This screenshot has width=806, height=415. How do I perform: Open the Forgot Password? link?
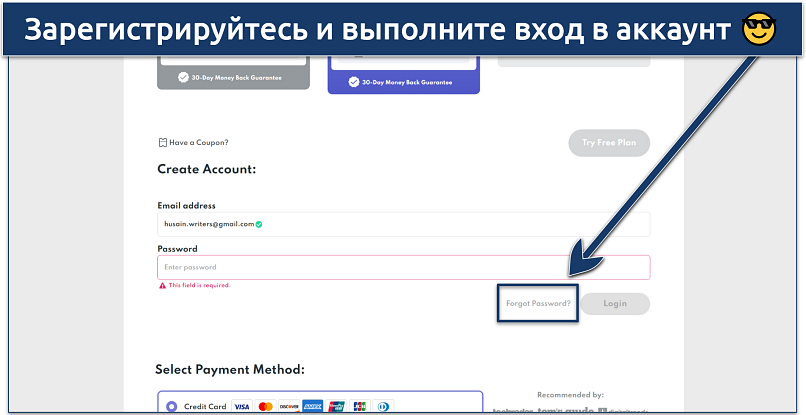538,303
